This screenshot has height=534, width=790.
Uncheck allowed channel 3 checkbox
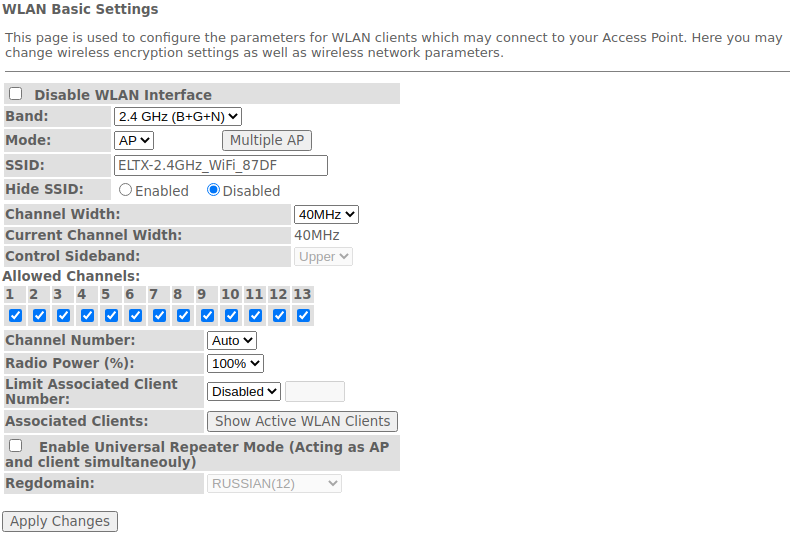(x=63, y=316)
